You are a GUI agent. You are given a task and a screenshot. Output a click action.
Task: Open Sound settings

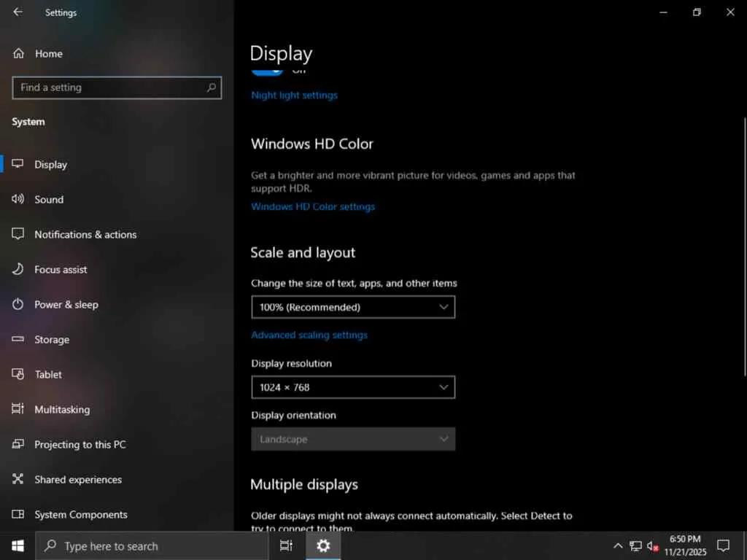117,200
